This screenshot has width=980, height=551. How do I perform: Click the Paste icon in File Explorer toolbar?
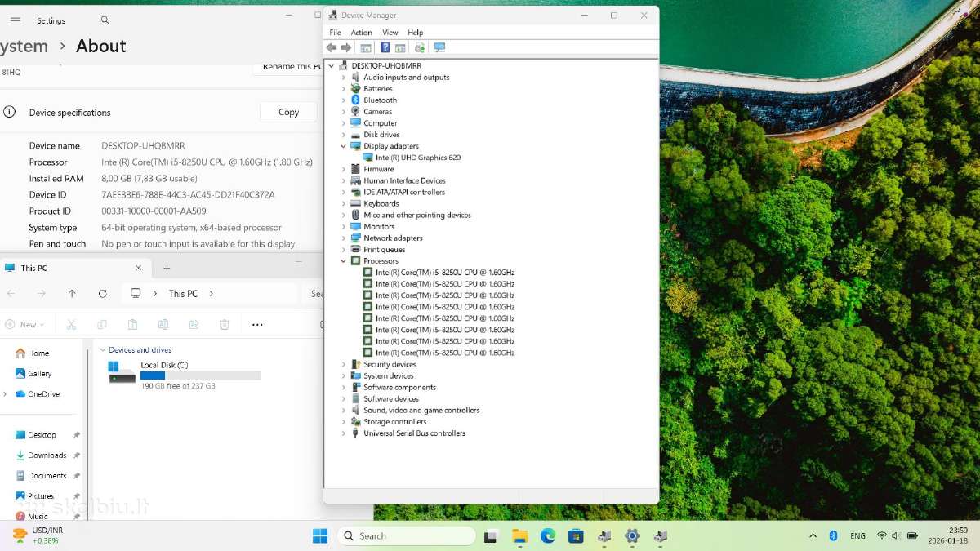(132, 324)
